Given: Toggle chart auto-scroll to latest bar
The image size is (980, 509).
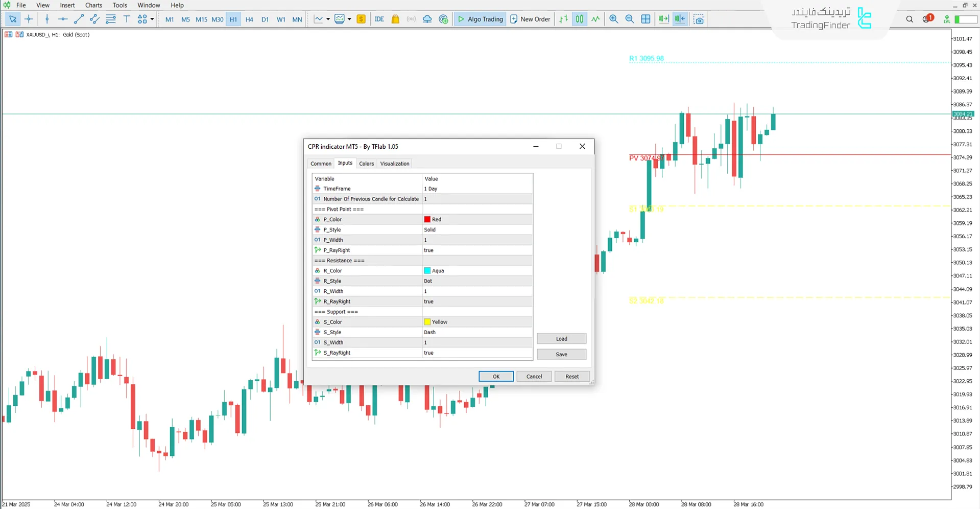Looking at the screenshot, I should pos(663,19).
